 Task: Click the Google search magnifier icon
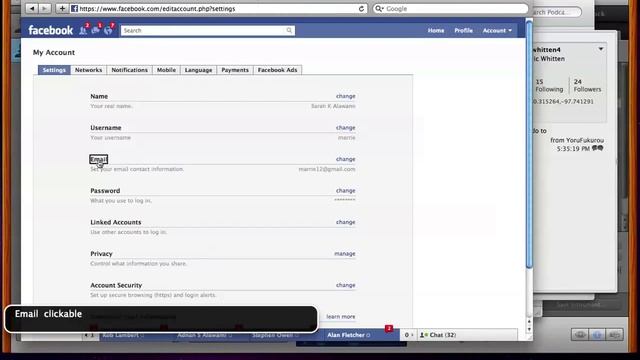point(379,9)
